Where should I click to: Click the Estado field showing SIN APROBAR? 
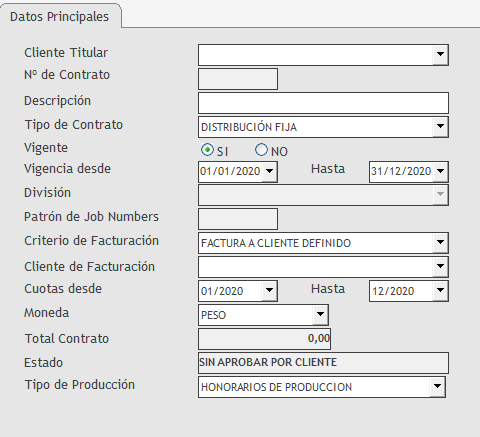pyautogui.click(x=323, y=363)
